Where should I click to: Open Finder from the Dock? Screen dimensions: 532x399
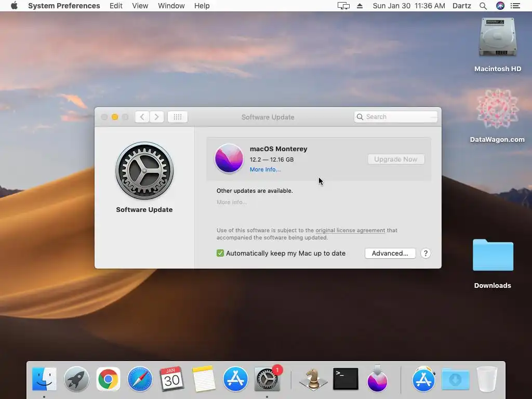(x=44, y=379)
